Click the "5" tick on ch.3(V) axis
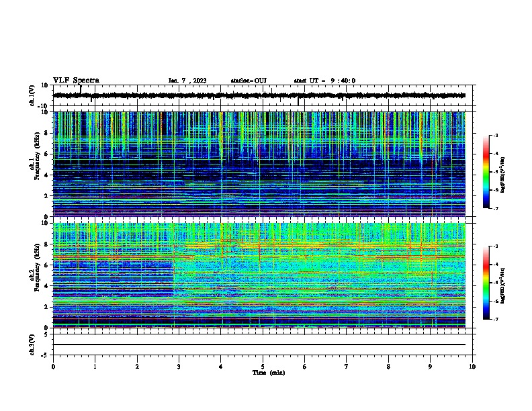This screenshot has width=532, height=411. pos(46,334)
